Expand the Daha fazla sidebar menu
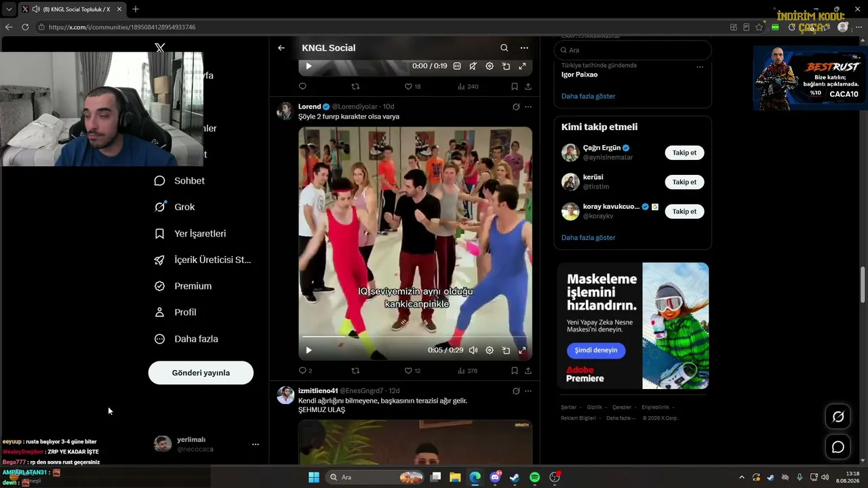Image resolution: width=868 pixels, height=488 pixels. coord(186,339)
